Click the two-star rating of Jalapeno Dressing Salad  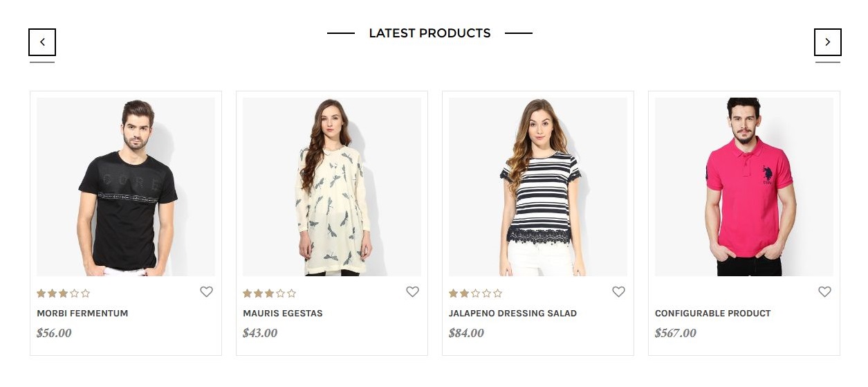pyautogui.click(x=475, y=294)
